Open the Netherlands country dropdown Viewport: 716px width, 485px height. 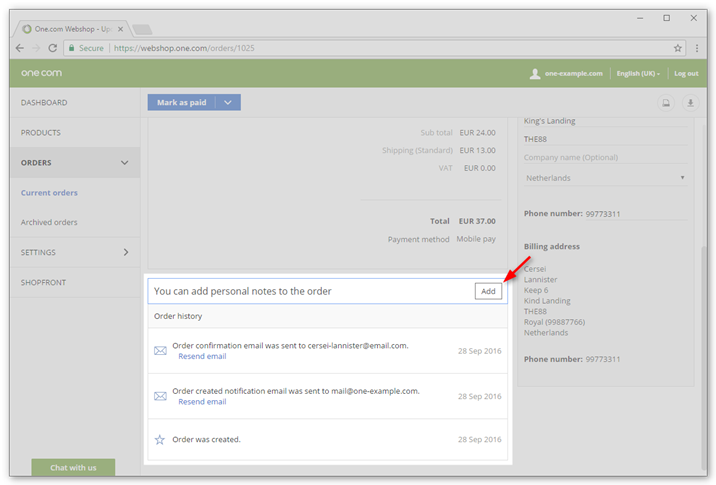point(605,178)
